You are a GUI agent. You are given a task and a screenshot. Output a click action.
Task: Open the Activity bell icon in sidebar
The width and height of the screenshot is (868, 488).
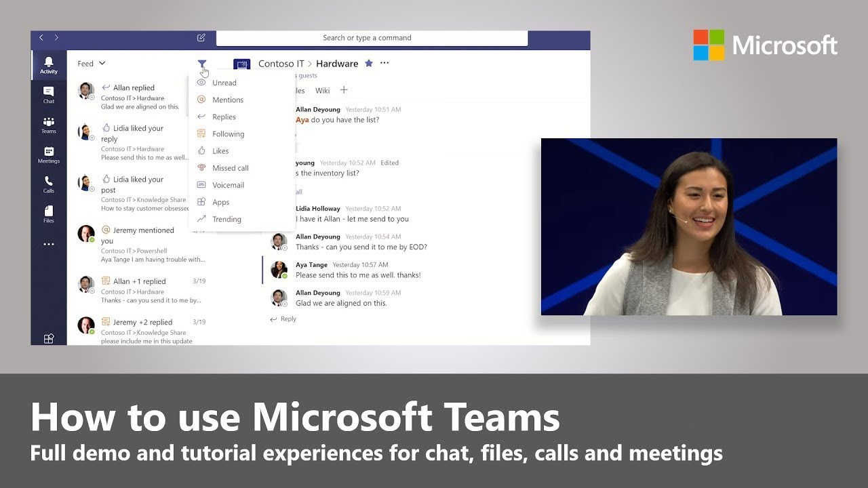(49, 65)
